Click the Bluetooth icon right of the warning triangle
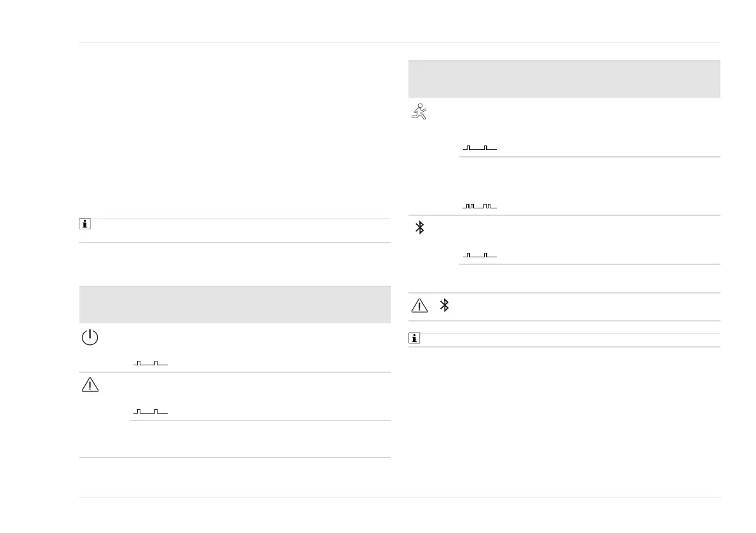 click(x=445, y=306)
